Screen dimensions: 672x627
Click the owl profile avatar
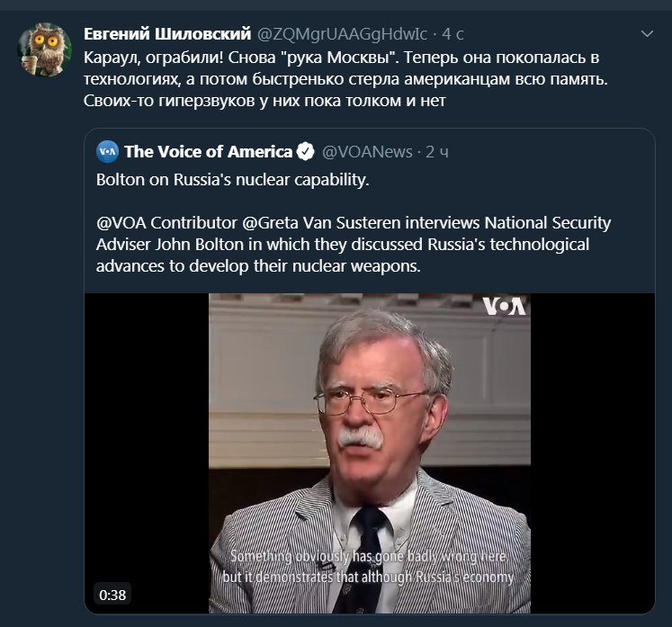(x=45, y=50)
